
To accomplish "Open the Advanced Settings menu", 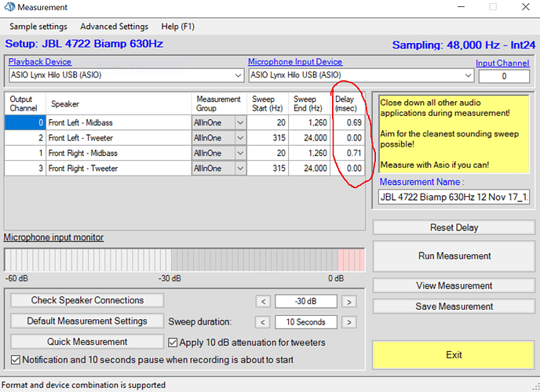I will (114, 26).
